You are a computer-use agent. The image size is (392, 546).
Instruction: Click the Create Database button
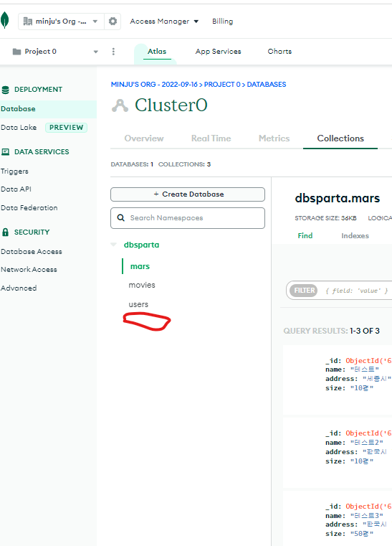coord(188,194)
